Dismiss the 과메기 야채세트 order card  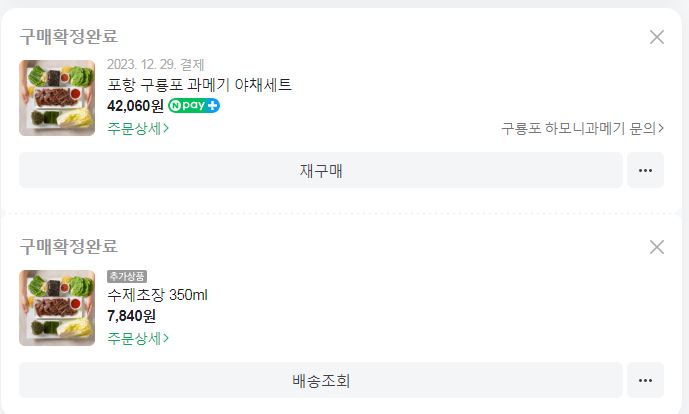(657, 37)
